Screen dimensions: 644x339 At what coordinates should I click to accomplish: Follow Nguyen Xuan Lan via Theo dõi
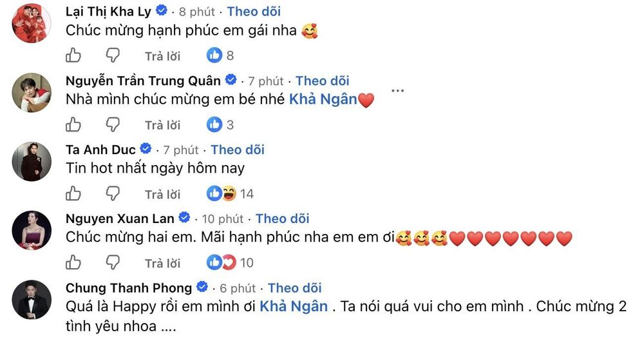pos(283,219)
